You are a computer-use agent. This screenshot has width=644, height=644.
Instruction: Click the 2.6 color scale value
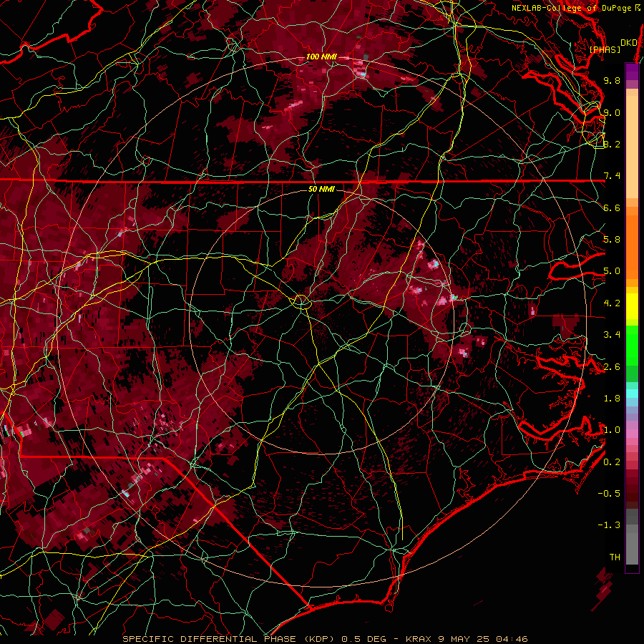tap(612, 366)
